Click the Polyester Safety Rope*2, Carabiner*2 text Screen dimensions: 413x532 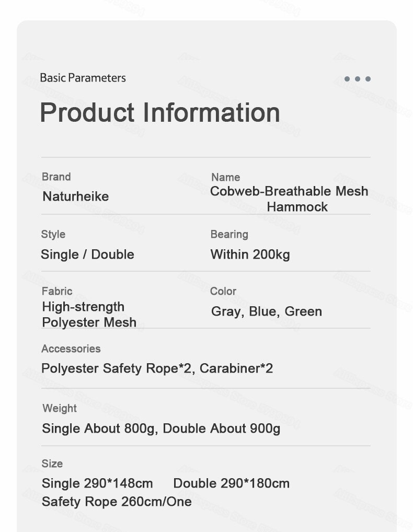[157, 368]
